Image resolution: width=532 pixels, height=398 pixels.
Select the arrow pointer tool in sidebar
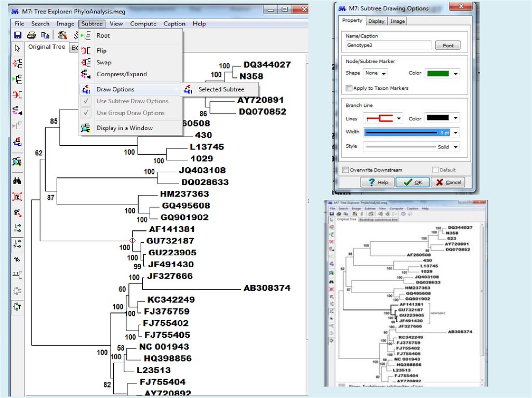18,48
